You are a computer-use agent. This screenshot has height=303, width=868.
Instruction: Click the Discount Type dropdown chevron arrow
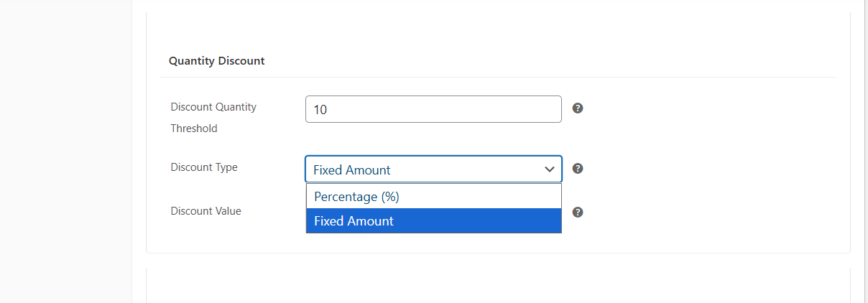click(550, 169)
